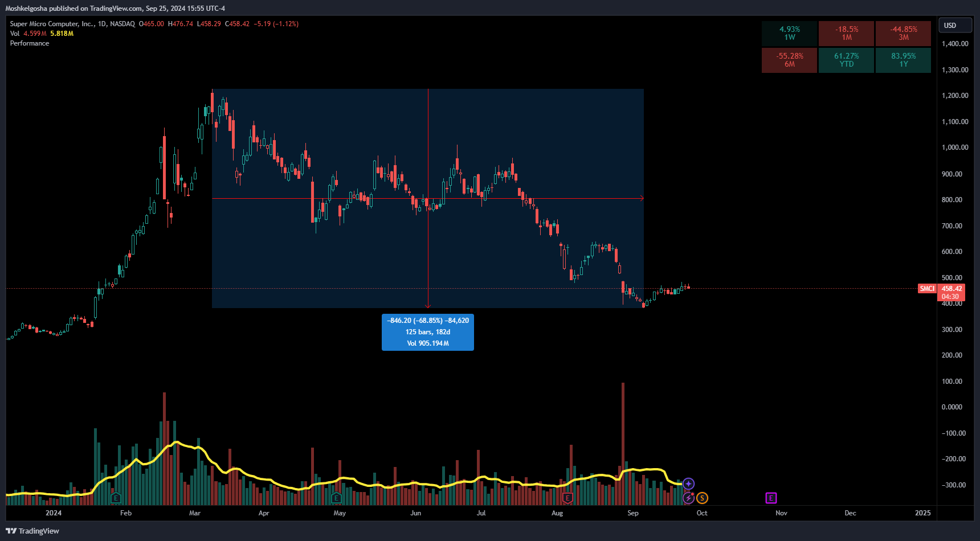The height and width of the screenshot is (541, 980).
Task: Open the red August earnings E marker
Action: [567, 498]
